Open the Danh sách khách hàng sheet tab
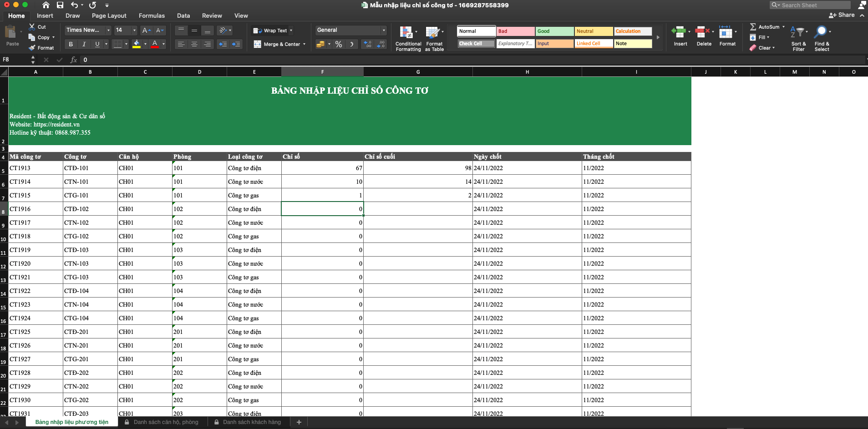The width and height of the screenshot is (868, 429). [x=252, y=422]
